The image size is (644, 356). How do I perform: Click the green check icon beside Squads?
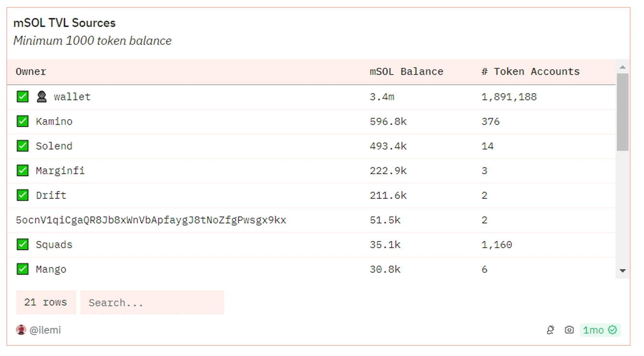click(23, 244)
